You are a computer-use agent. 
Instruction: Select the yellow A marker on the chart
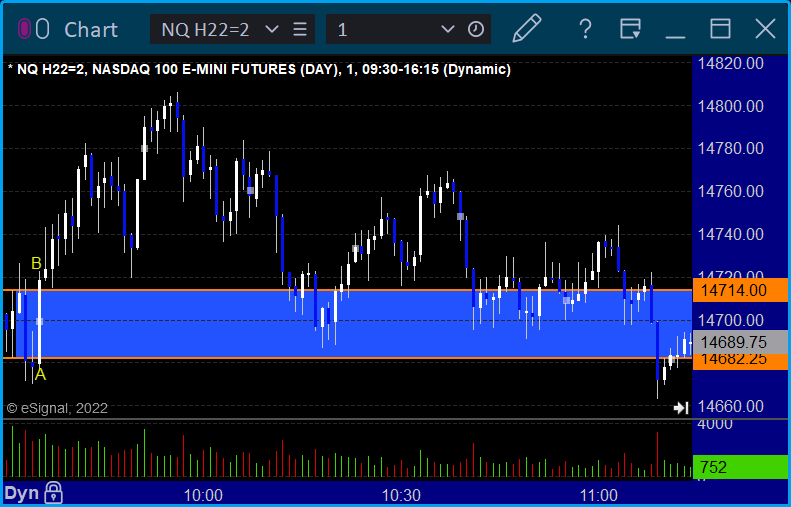pyautogui.click(x=40, y=374)
